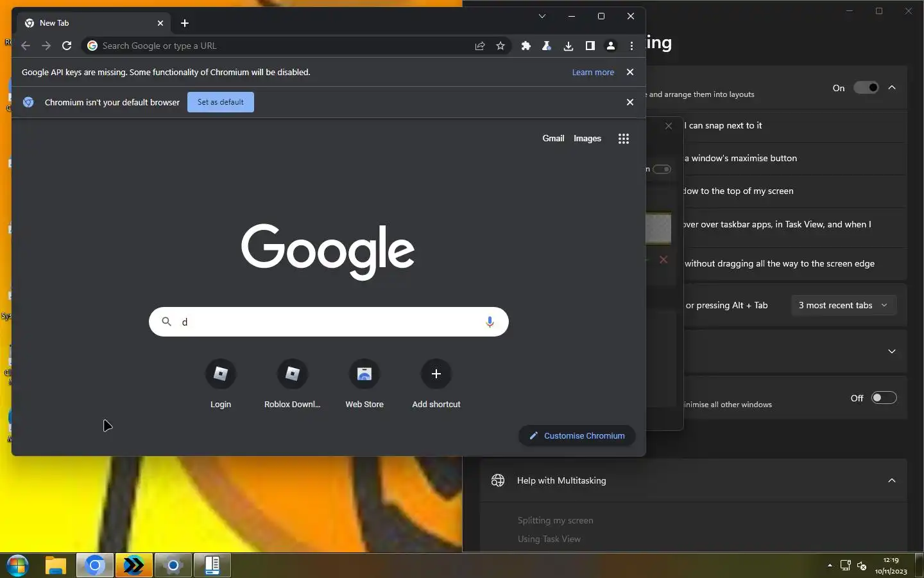
Task: Click 'I can snap next to it' option
Action: click(x=723, y=126)
